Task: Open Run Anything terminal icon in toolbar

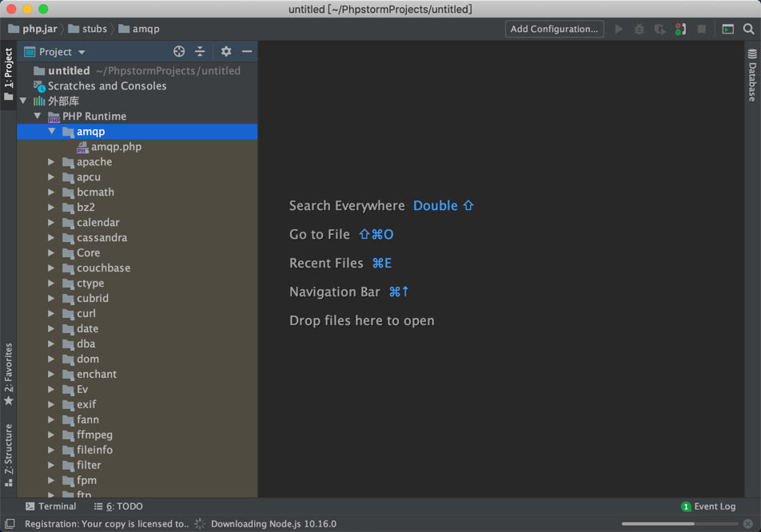Action: [x=727, y=29]
